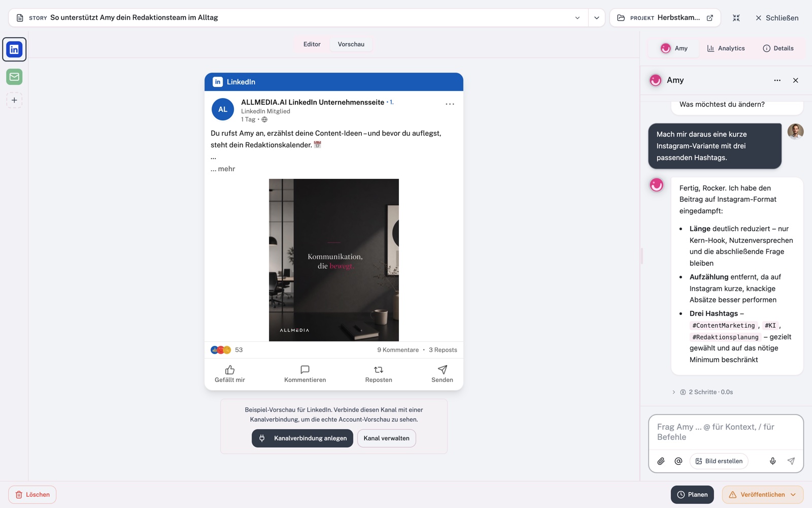Click the Kanal verwalten button
The height and width of the screenshot is (508, 812).
pyautogui.click(x=387, y=438)
